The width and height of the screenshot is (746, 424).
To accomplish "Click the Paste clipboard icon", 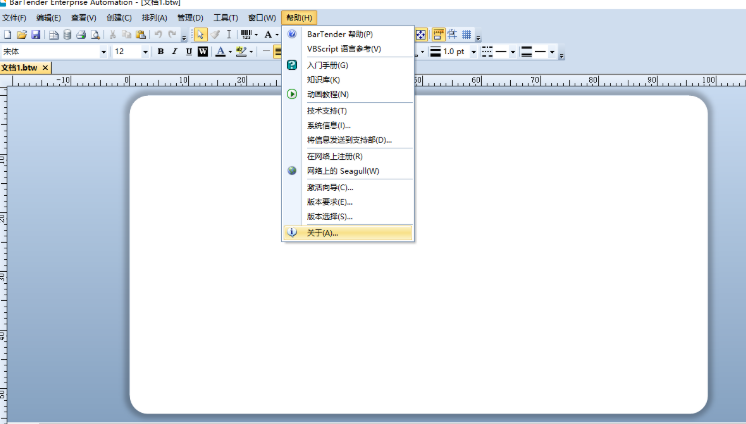I will click(141, 35).
